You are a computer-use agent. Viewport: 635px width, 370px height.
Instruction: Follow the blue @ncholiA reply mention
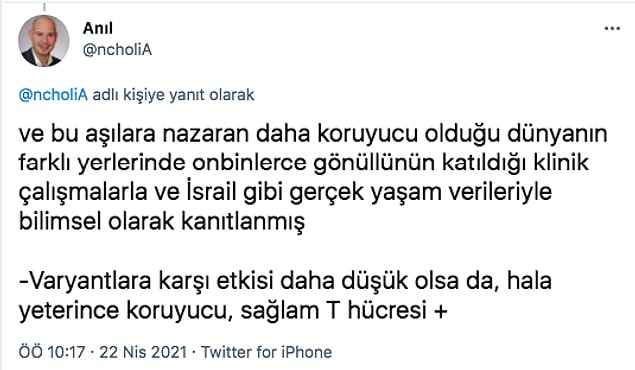tap(53, 95)
